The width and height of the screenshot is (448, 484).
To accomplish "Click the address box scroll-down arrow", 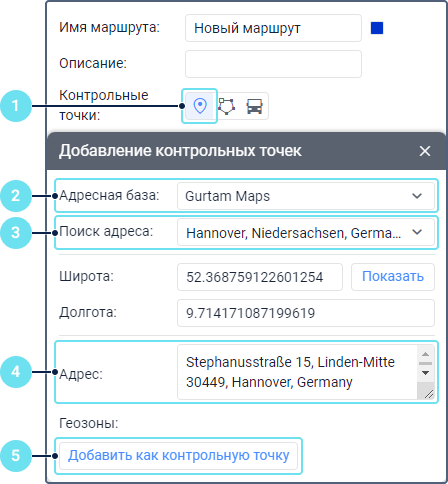I will point(425,373).
